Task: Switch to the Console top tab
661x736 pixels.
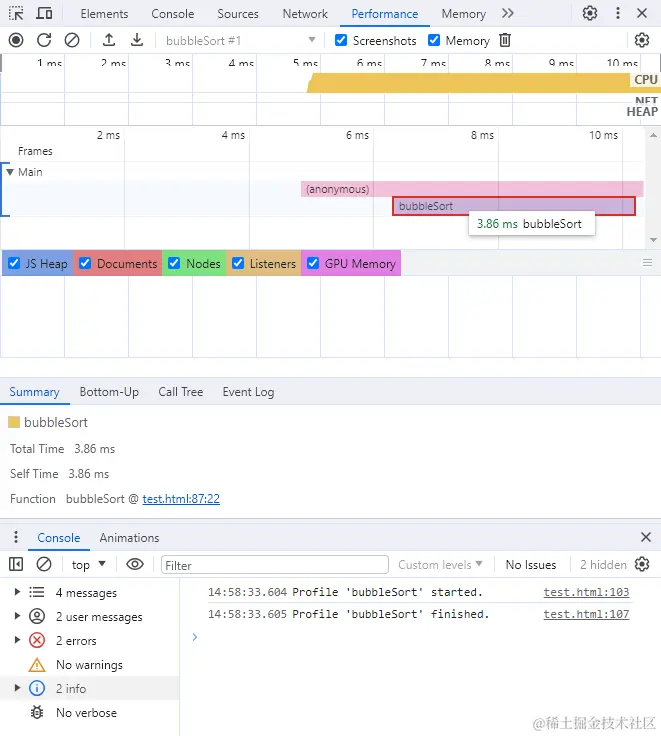Action: click(x=173, y=14)
